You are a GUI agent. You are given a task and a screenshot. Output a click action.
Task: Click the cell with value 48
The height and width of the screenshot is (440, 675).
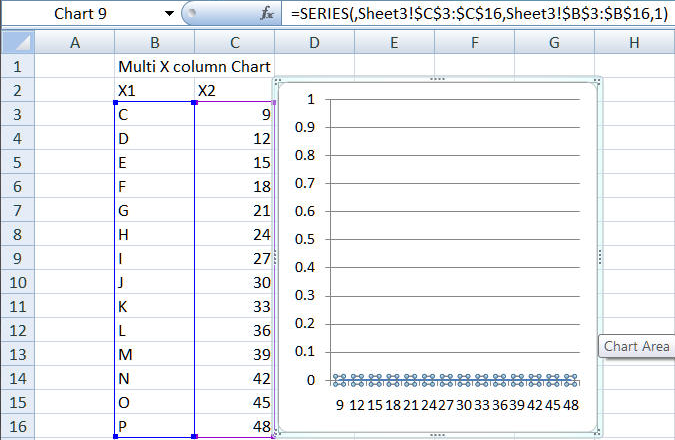coord(234,426)
